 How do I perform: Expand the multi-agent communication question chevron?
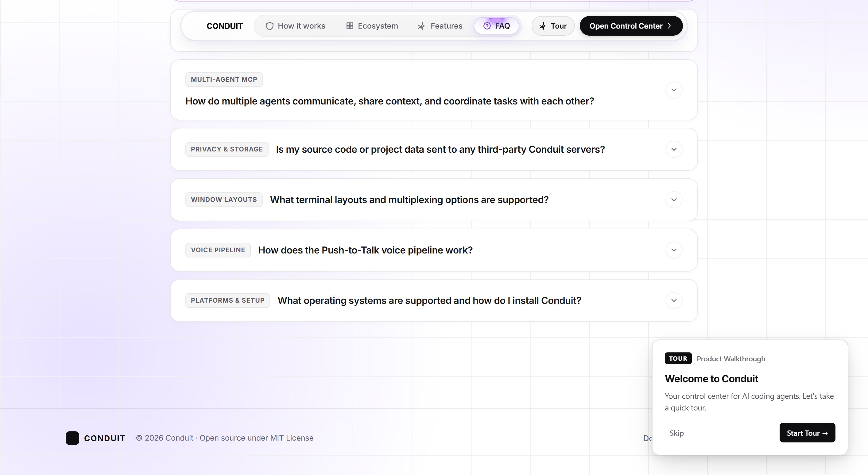pyautogui.click(x=674, y=90)
